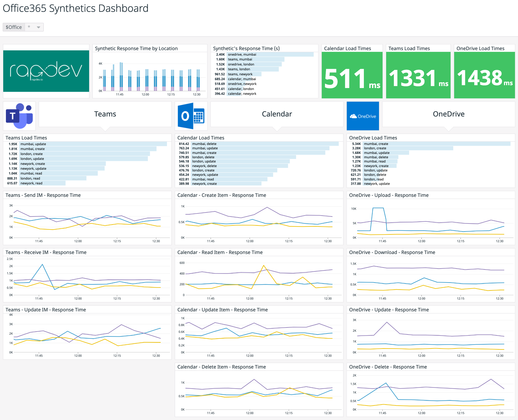Viewport: 518px width, 420px height.
Task: Open OneDrive - Upload - Response Time title
Action: coord(389,195)
